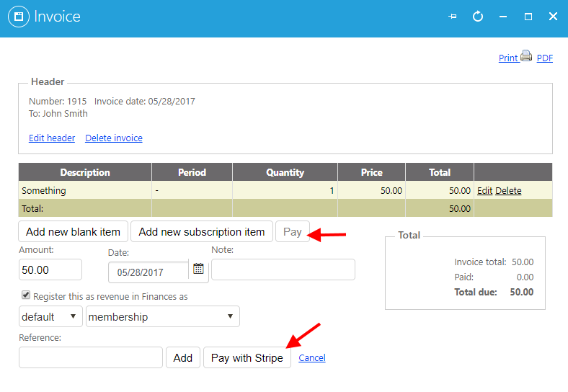Maximize the Invoice window
The image size is (568, 392).
(528, 17)
